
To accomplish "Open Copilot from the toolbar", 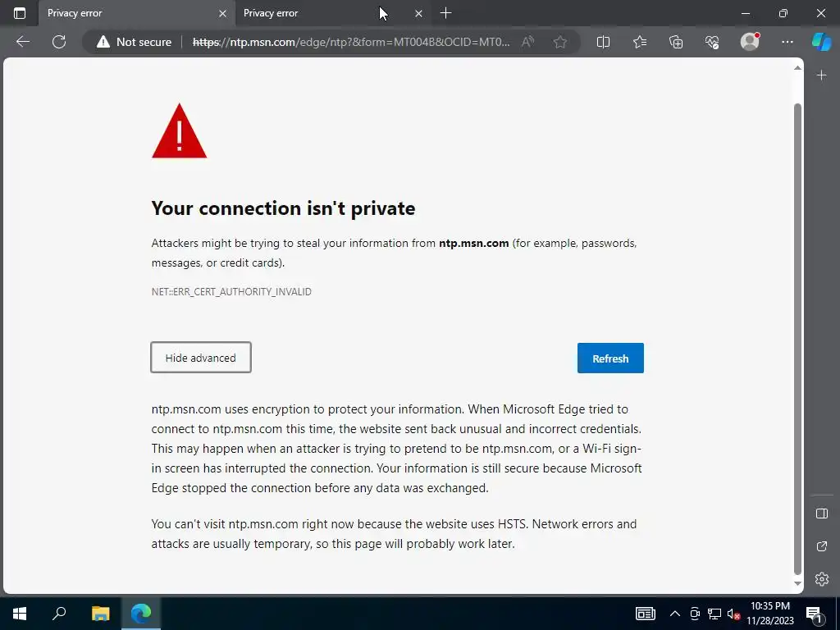I will pos(821,42).
